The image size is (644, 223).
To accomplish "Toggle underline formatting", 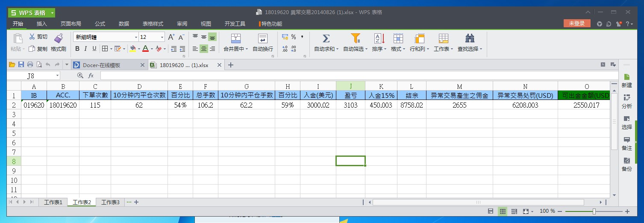I will 94,49.
